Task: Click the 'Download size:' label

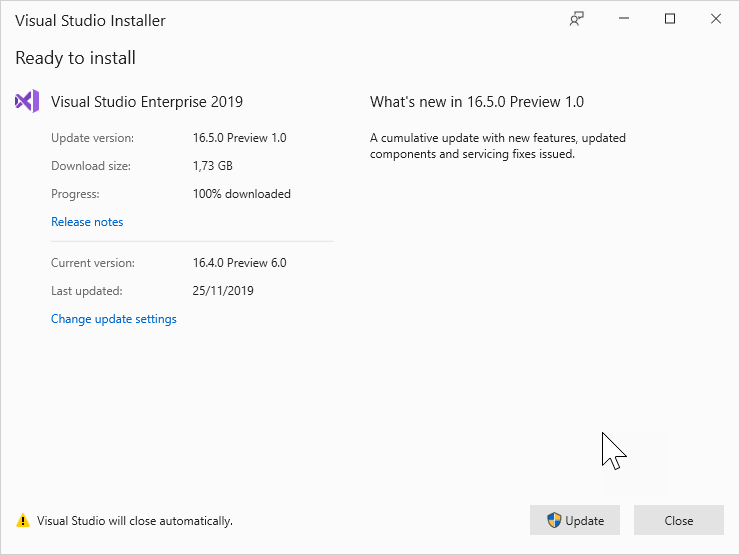Action: point(91,166)
